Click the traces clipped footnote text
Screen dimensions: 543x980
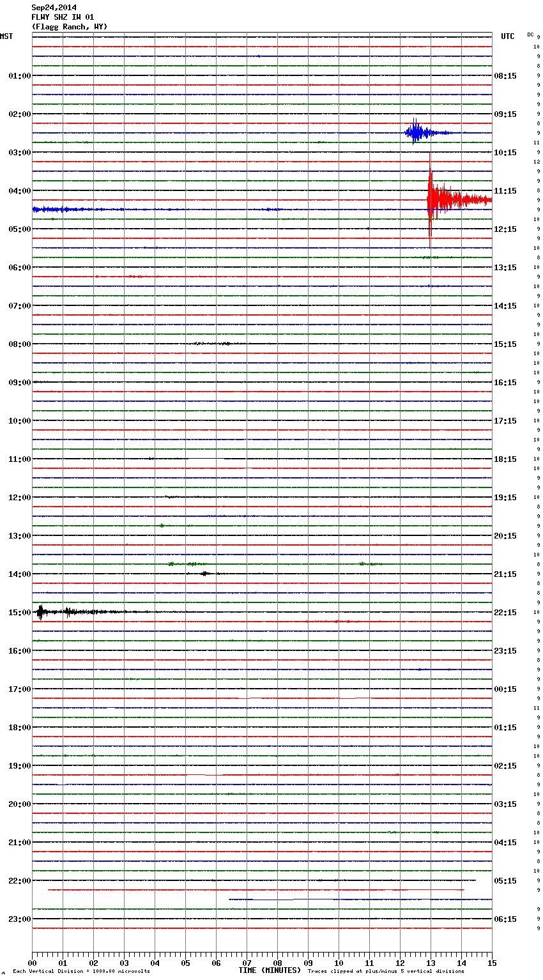point(386,972)
